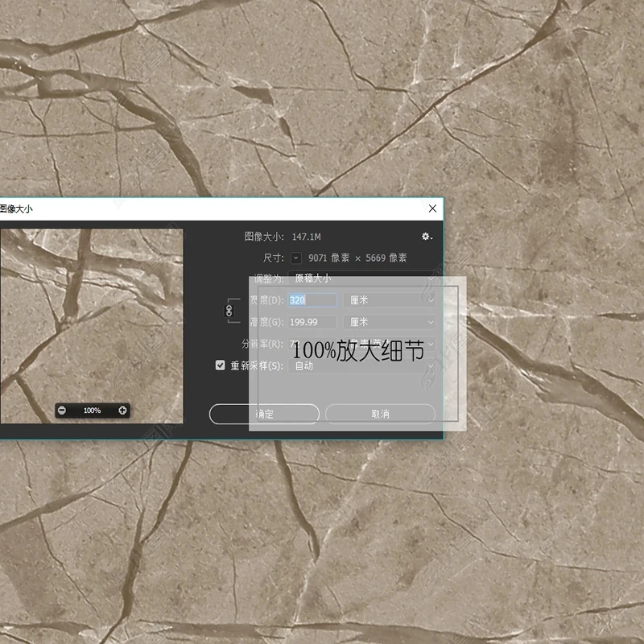644x644 pixels.
Task: Toggle the constrain proportions chain link icon
Action: pyautogui.click(x=229, y=311)
